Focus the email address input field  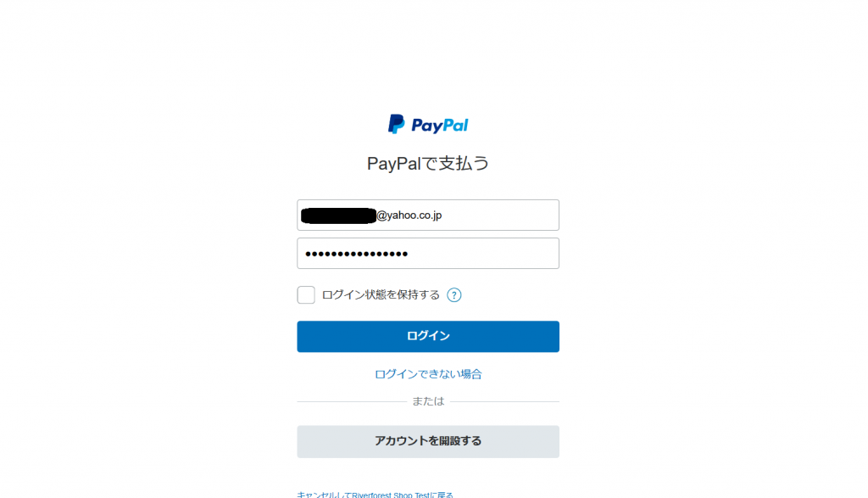[428, 215]
